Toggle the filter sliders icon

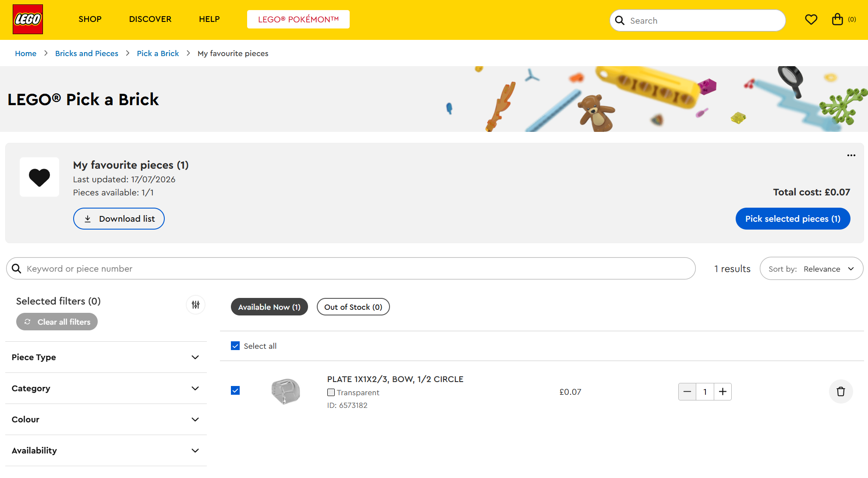(x=195, y=305)
